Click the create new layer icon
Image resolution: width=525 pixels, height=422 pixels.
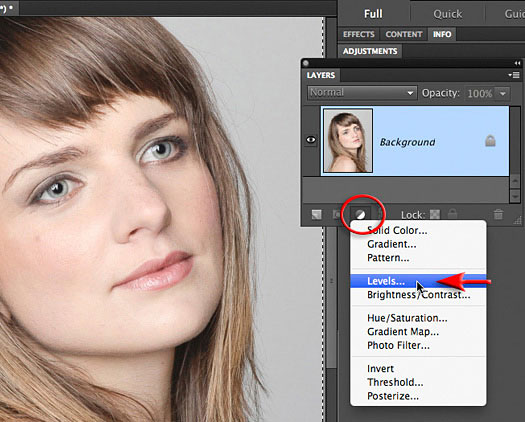pos(316,214)
